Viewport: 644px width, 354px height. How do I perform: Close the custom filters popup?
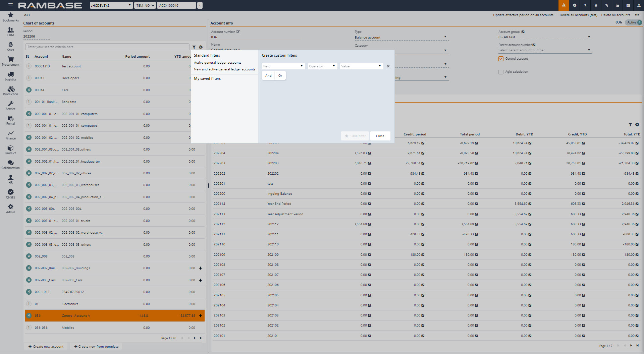tap(380, 136)
